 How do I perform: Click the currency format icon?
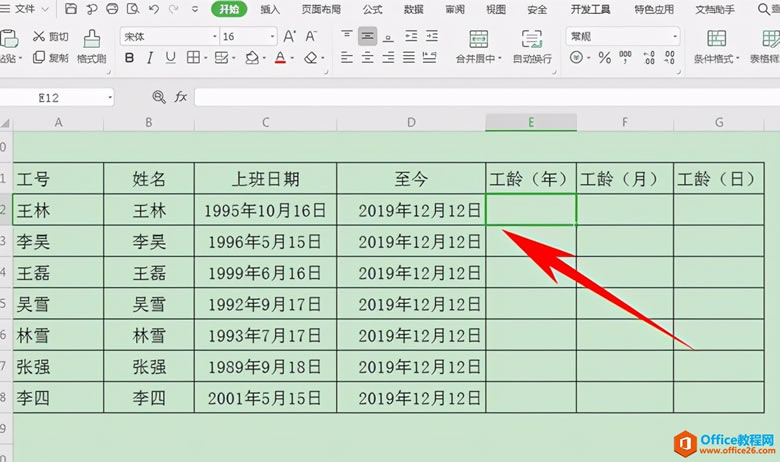click(577, 58)
